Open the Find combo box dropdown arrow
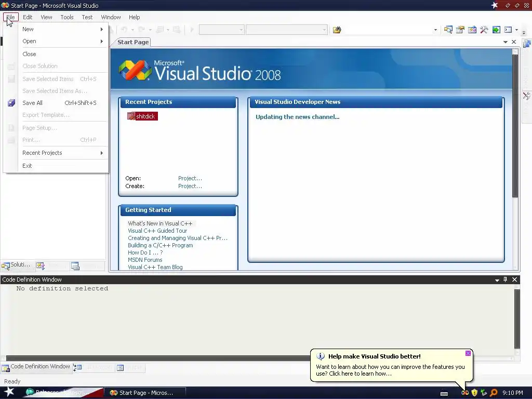Viewport: 532px width, 399px height. pyautogui.click(x=436, y=30)
